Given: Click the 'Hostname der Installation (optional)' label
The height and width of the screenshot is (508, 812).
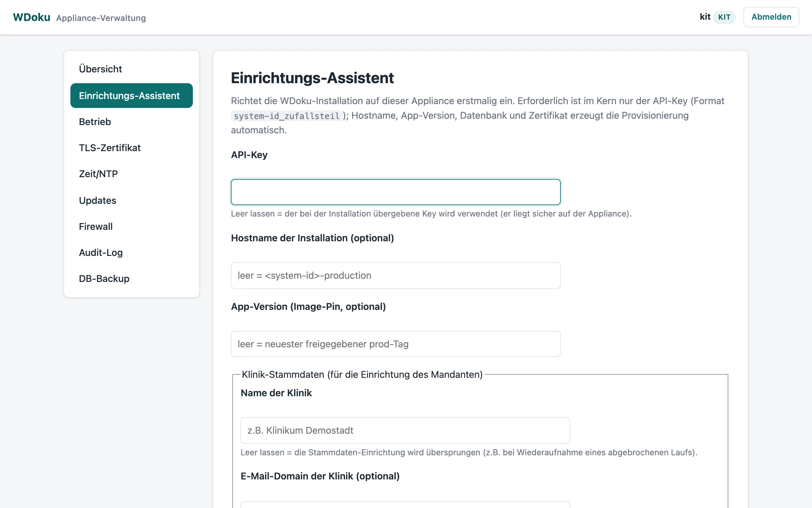Looking at the screenshot, I should click(312, 238).
